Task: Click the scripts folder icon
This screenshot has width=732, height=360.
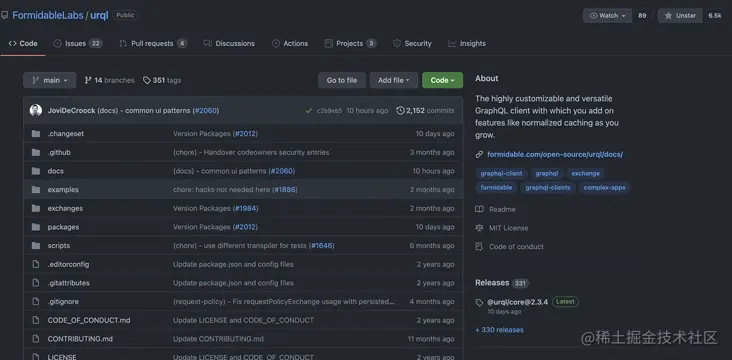Action: tap(36, 246)
